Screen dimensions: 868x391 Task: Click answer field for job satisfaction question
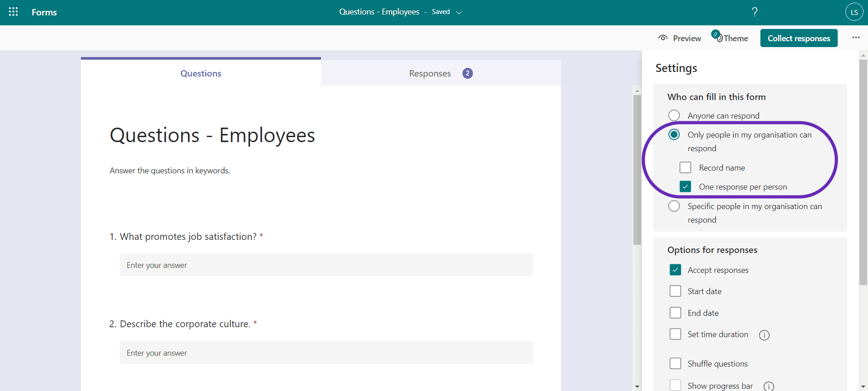click(x=326, y=265)
